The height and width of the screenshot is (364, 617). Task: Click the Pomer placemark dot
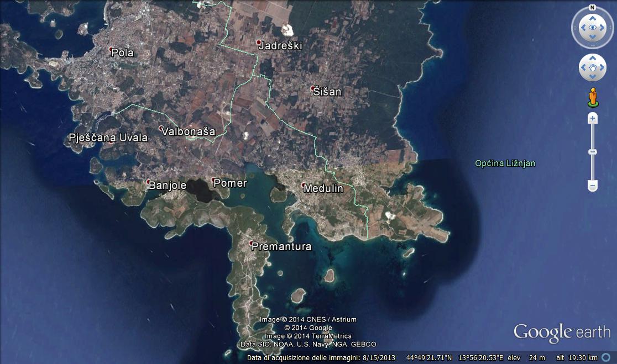pyautogui.click(x=213, y=180)
